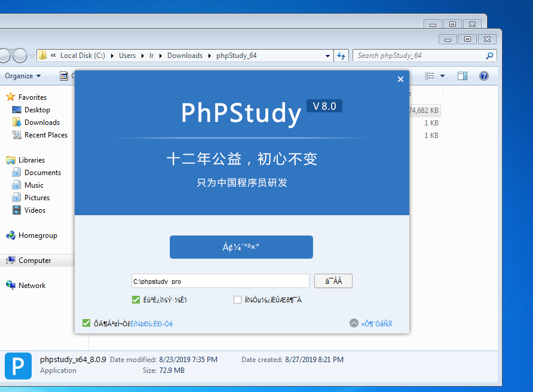Expand the chevron after Users in address bar
This screenshot has width=533, height=392.
coord(143,56)
